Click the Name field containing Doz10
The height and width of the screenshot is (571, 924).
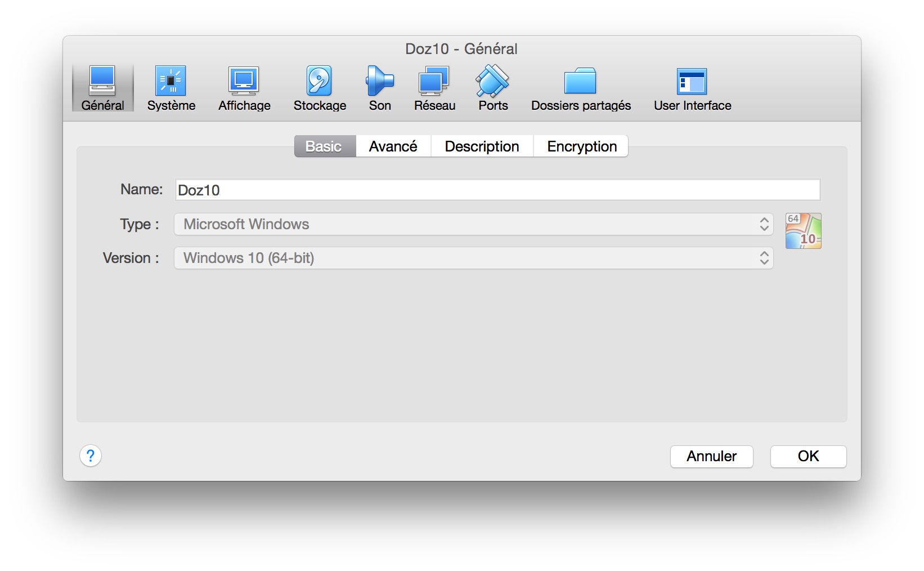[497, 190]
